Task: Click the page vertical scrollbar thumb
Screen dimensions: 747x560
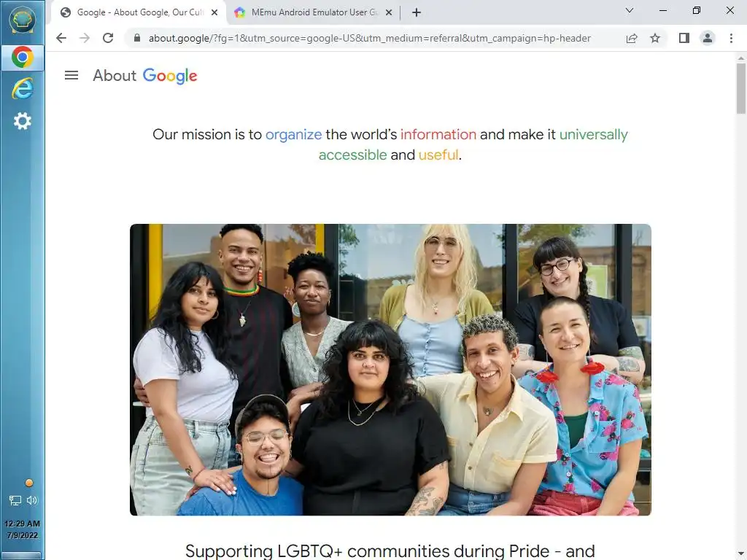Action: (x=741, y=88)
